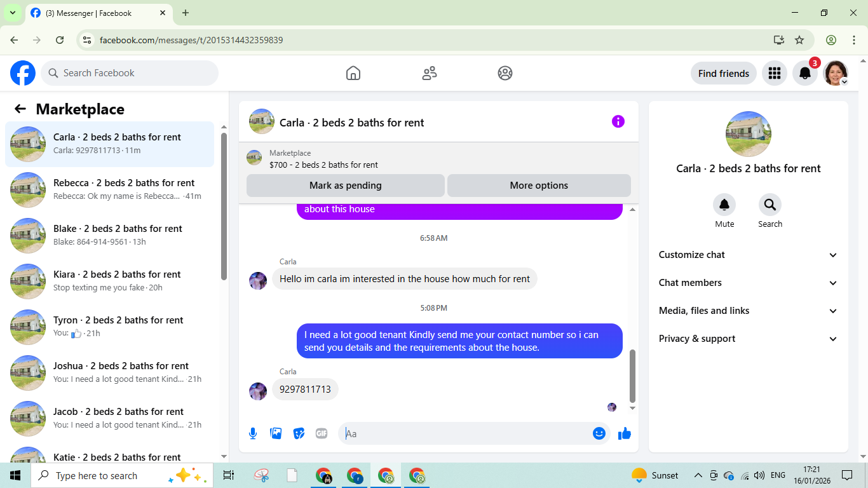Expand Privacy & support section
The height and width of the screenshot is (488, 868).
(x=749, y=339)
